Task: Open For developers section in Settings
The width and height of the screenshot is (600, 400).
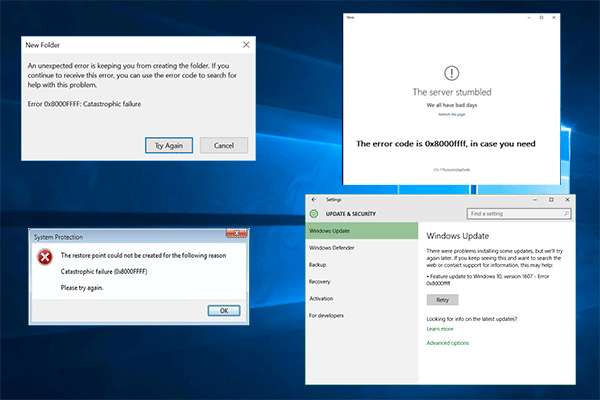Action: (362, 315)
